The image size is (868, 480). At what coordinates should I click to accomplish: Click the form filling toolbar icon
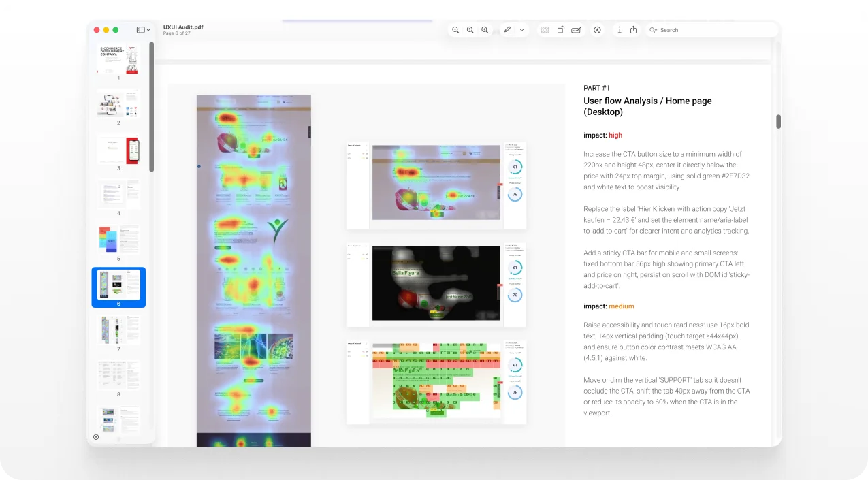click(545, 30)
